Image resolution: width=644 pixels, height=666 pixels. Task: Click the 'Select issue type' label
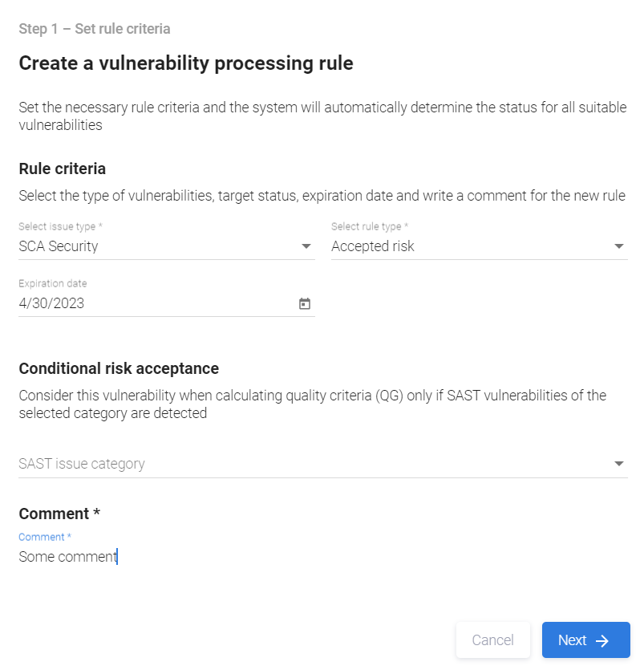tap(60, 227)
